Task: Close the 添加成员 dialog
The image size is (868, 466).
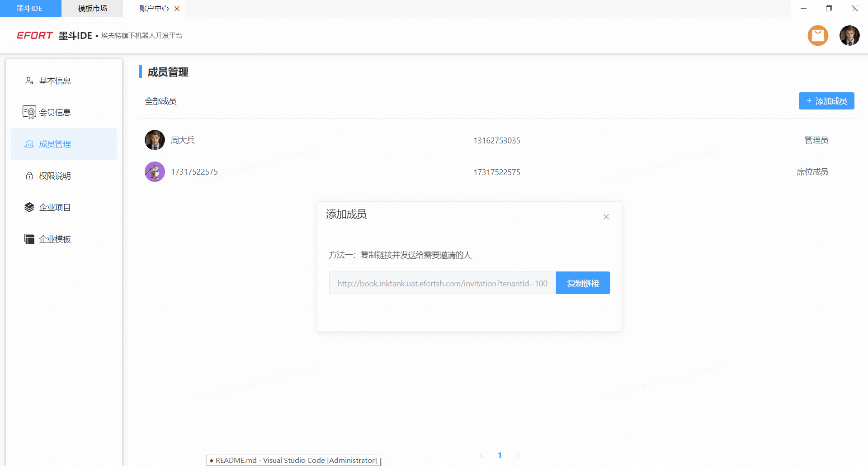Action: coord(606,217)
